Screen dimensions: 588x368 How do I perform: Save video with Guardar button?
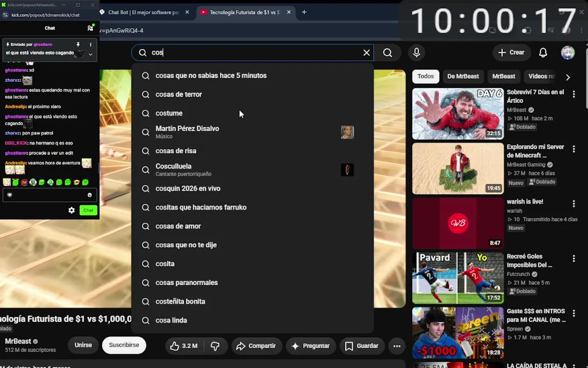coord(361,346)
